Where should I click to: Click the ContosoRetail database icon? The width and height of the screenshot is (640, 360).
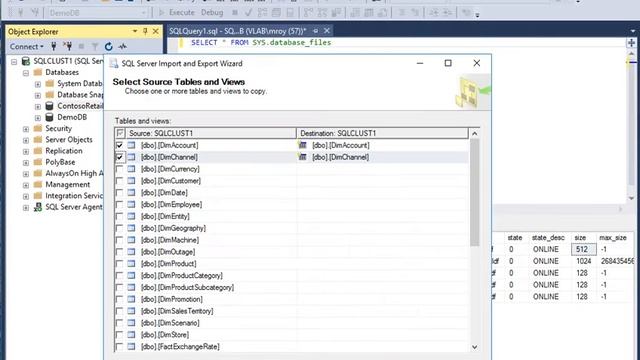pyautogui.click(x=49, y=106)
